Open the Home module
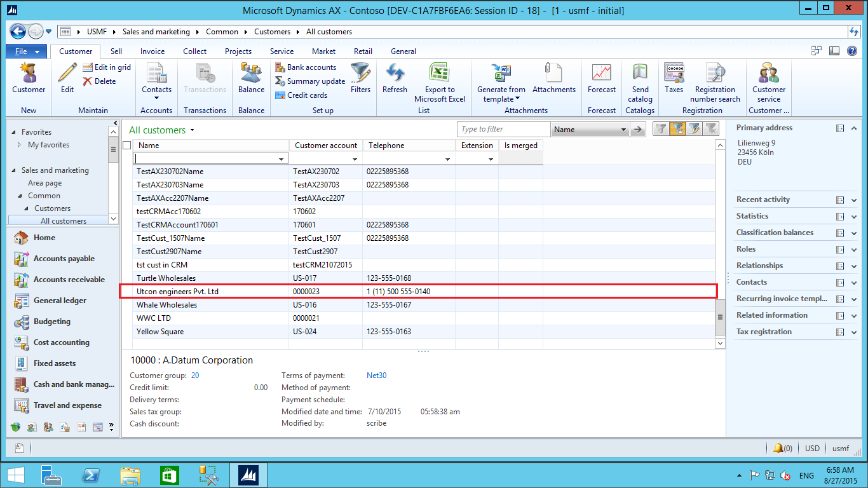Image resolution: width=868 pixels, height=488 pixels. (x=44, y=238)
